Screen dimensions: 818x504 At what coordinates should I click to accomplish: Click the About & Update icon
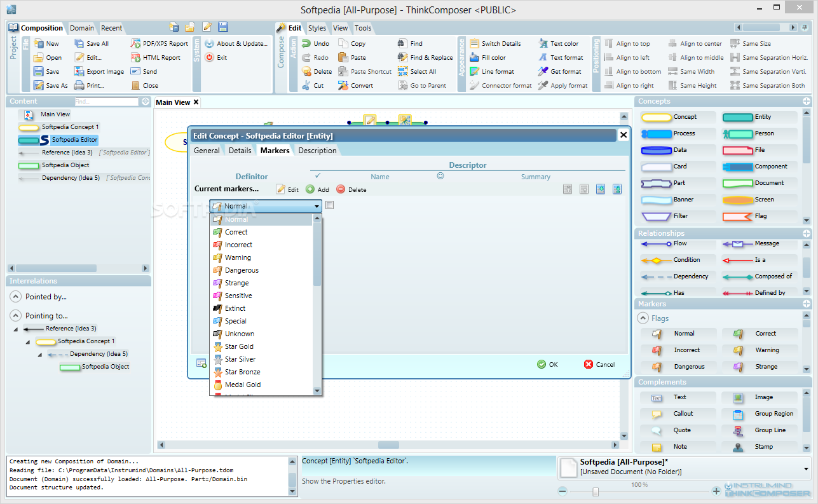pyautogui.click(x=210, y=44)
